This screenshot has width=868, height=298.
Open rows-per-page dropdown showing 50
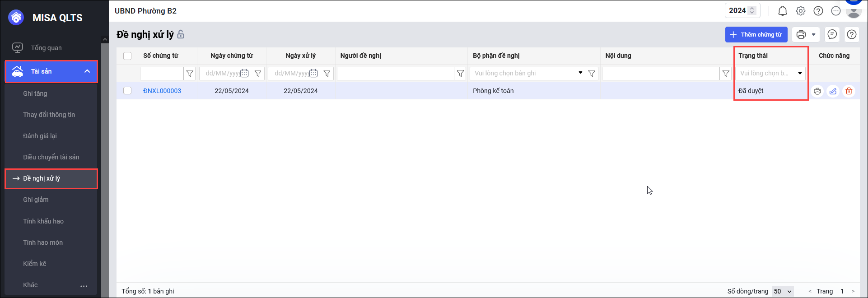(783, 291)
